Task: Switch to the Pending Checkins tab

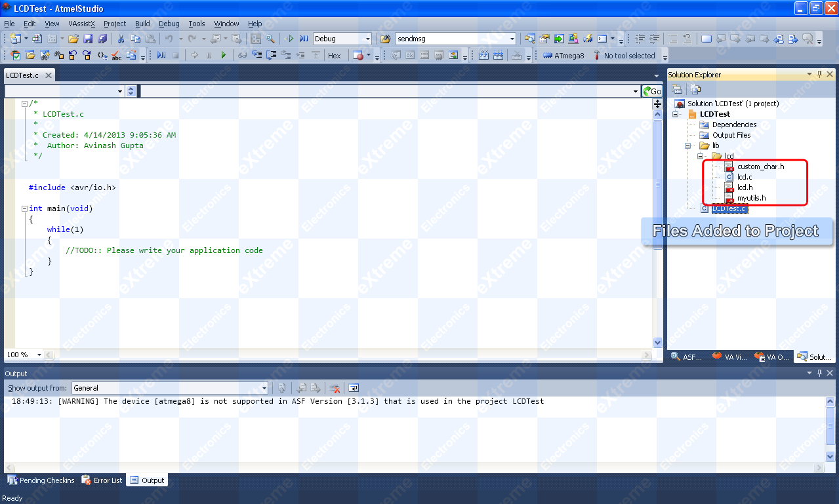Action: (41, 480)
